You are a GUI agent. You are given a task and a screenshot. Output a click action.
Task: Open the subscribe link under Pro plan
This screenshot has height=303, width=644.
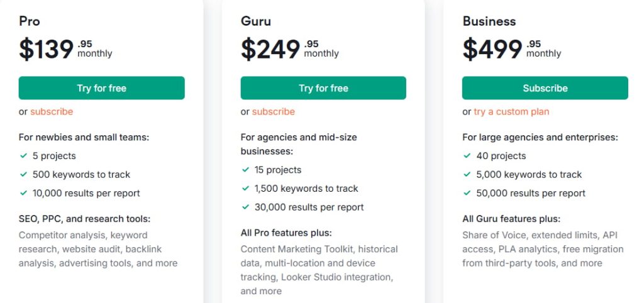pos(52,111)
